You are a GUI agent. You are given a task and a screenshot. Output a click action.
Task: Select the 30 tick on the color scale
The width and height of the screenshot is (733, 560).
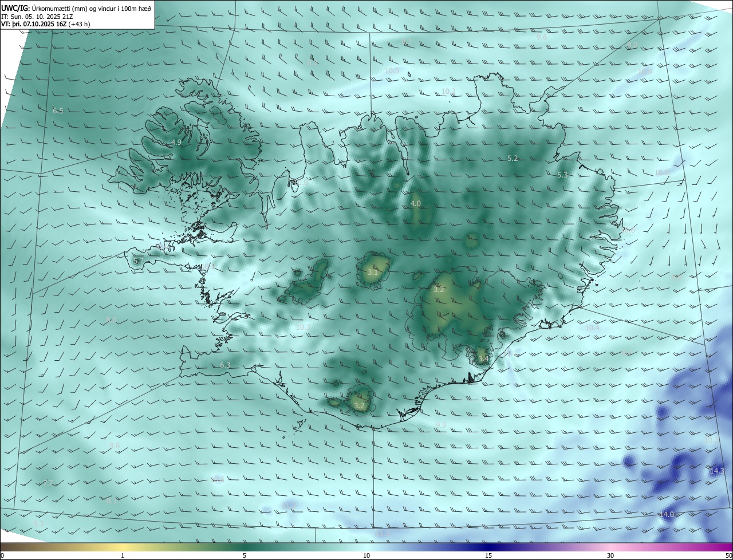pyautogui.click(x=610, y=555)
